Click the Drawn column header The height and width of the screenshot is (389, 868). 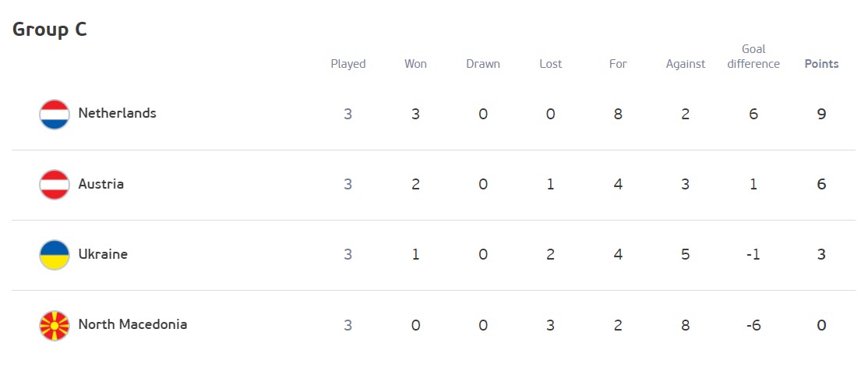click(483, 64)
